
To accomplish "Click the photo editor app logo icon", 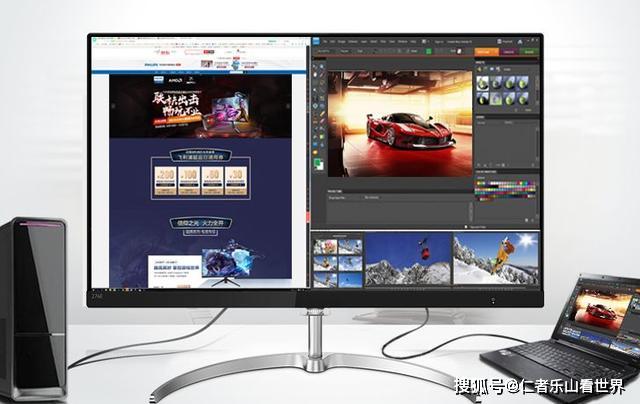I will click(x=316, y=41).
